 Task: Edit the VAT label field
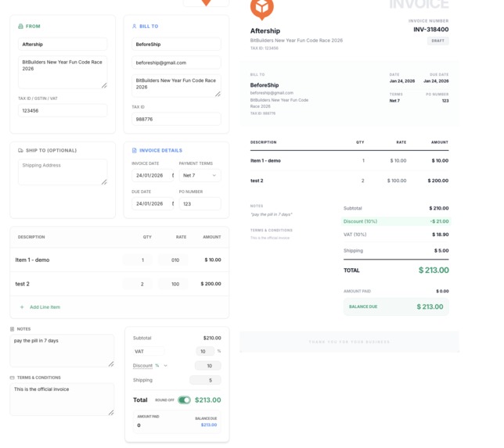(149, 351)
